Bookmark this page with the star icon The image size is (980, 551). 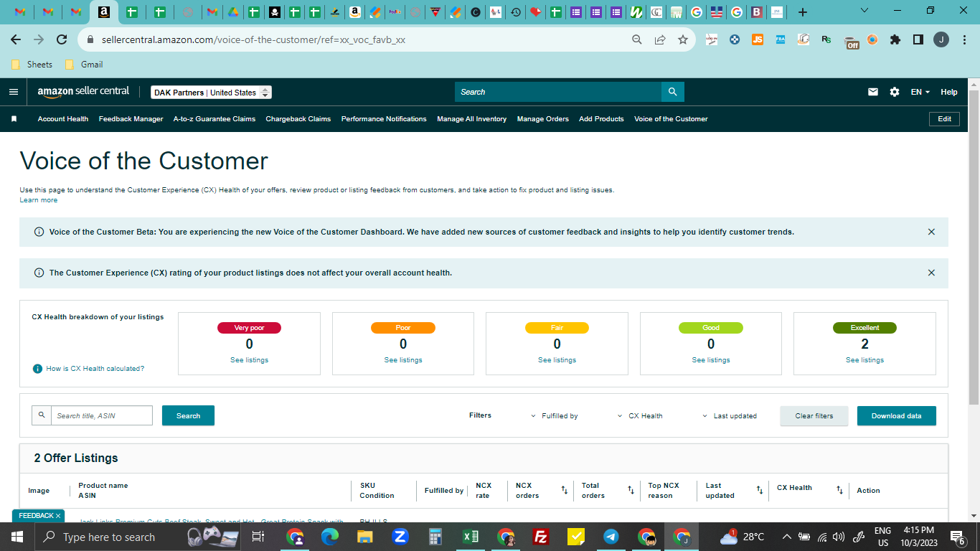(x=682, y=40)
